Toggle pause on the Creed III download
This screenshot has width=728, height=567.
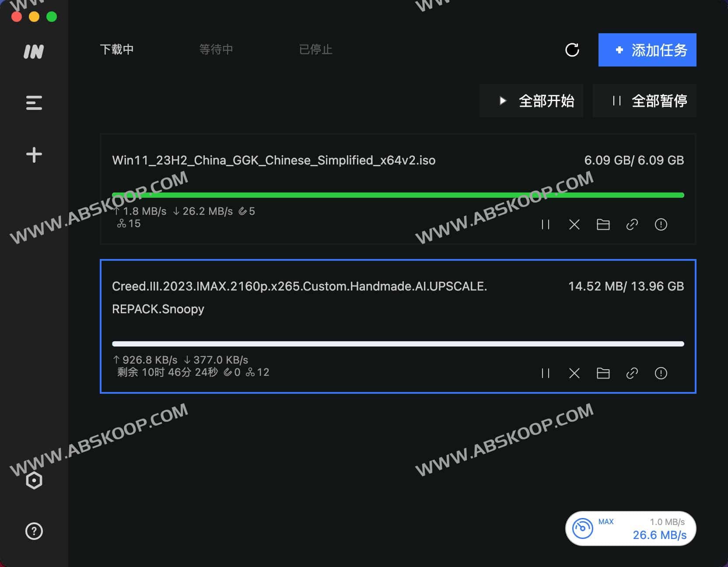click(x=545, y=373)
